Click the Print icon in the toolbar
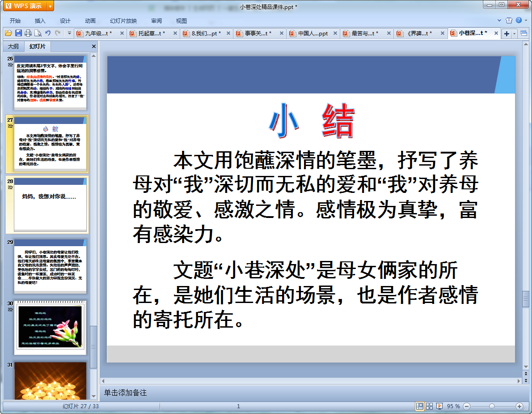Screen dimensions: 532x414 coord(29,33)
